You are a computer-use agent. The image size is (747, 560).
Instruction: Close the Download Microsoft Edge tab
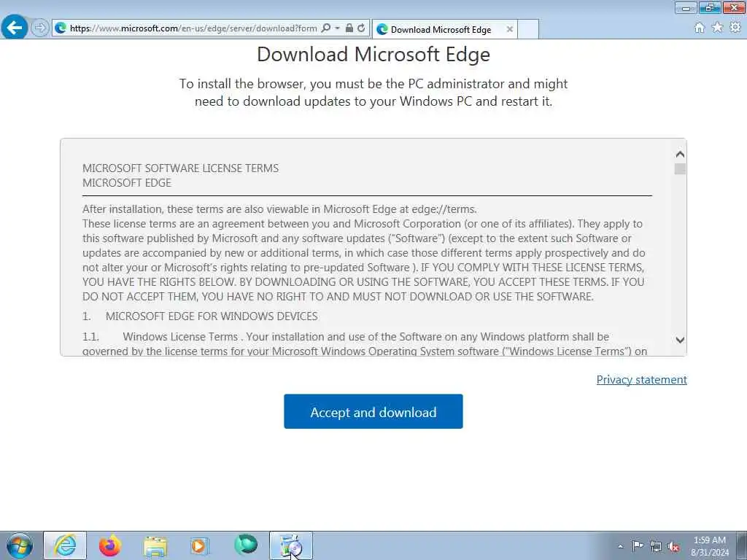509,29
